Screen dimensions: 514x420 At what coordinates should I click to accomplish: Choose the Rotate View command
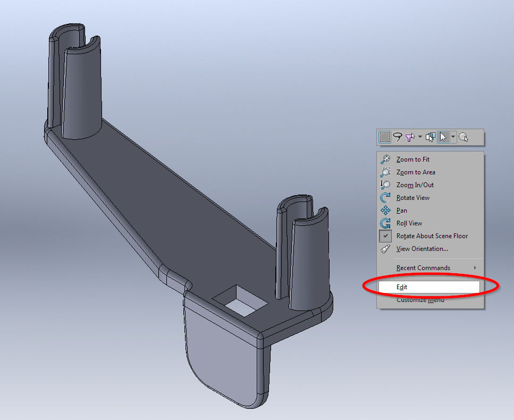[x=430, y=198]
